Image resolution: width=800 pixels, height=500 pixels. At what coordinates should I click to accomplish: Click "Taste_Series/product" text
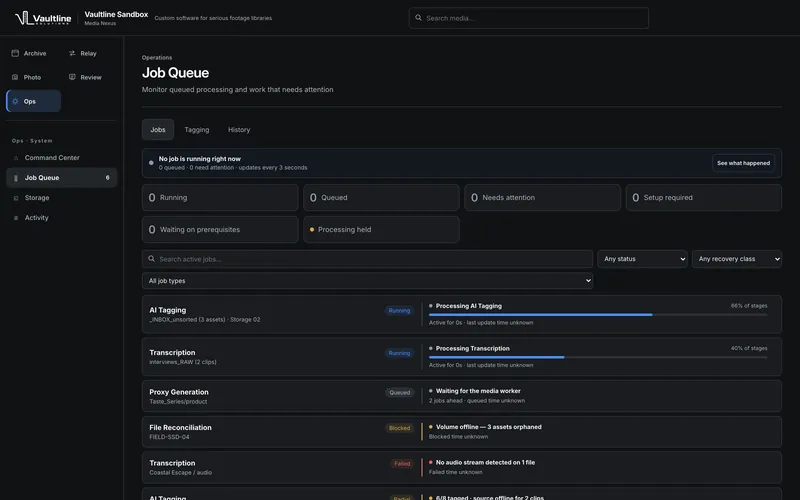pos(178,402)
